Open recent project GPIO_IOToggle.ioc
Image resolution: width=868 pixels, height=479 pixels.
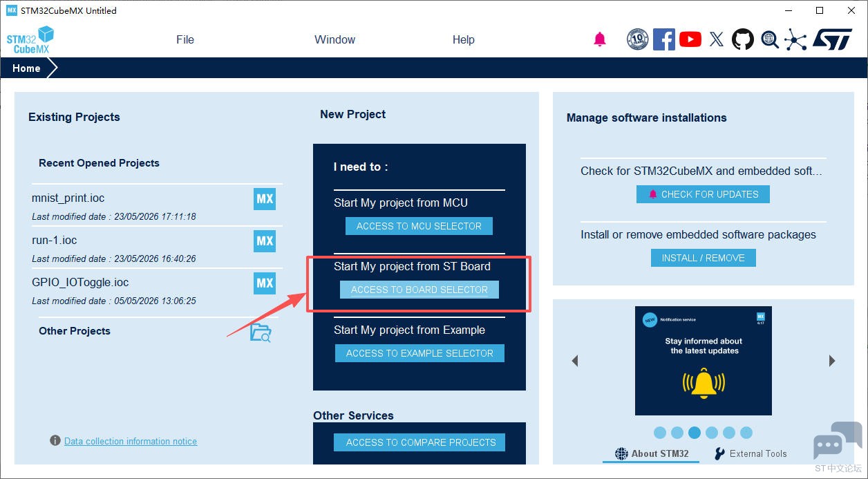80,282
